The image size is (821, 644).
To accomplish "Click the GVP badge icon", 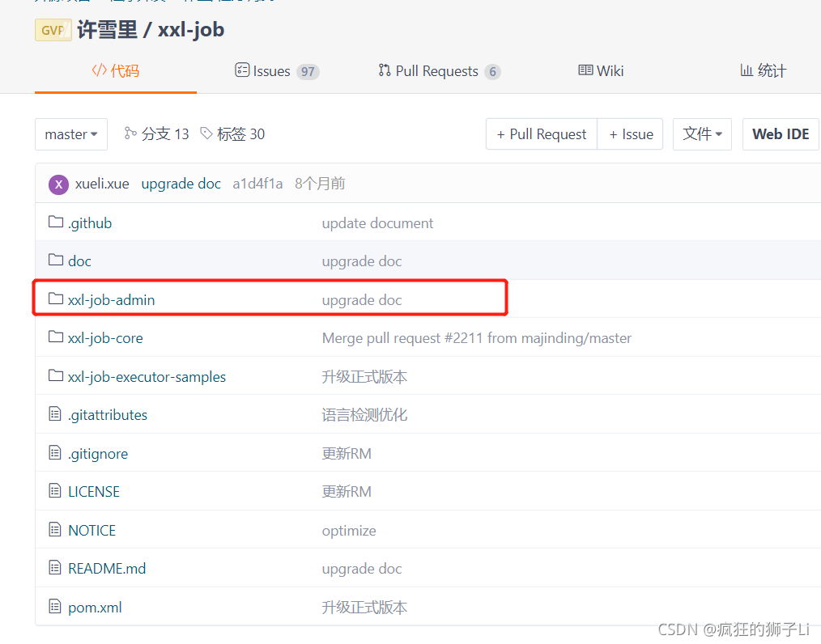I will tap(53, 30).
